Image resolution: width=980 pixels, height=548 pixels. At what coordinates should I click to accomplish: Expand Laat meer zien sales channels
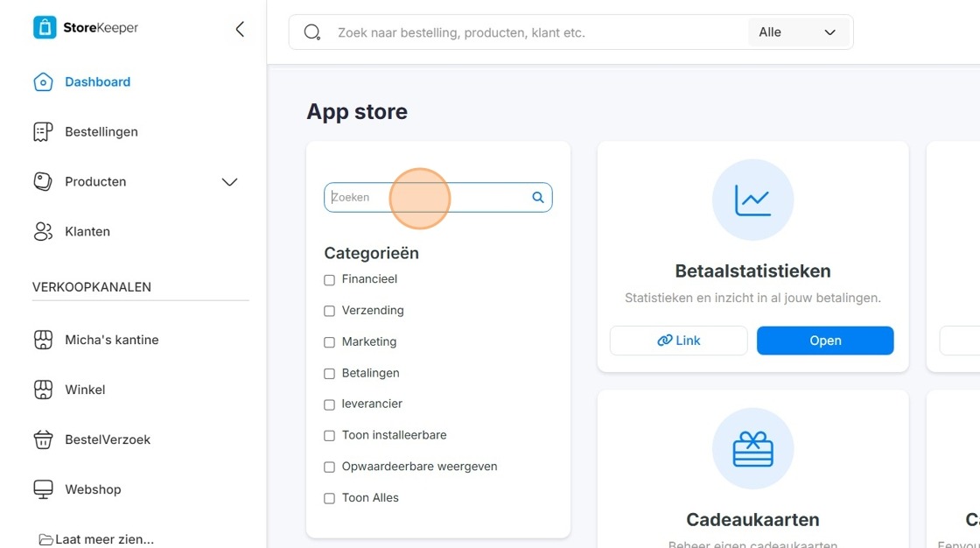coord(97,538)
